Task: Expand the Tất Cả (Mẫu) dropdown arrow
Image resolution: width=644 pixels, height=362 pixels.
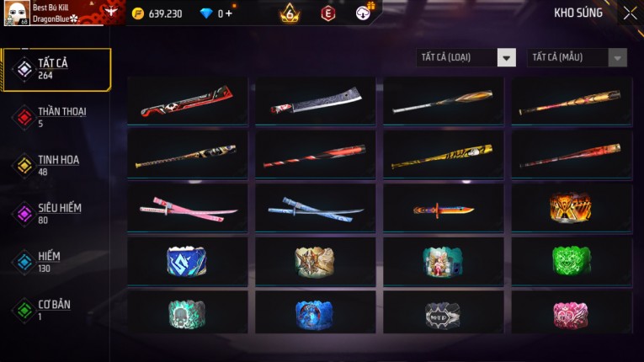Action: (x=617, y=57)
